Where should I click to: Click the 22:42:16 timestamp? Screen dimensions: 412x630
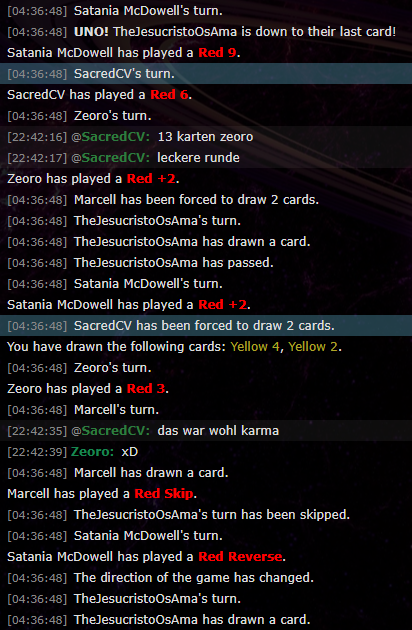(37, 137)
